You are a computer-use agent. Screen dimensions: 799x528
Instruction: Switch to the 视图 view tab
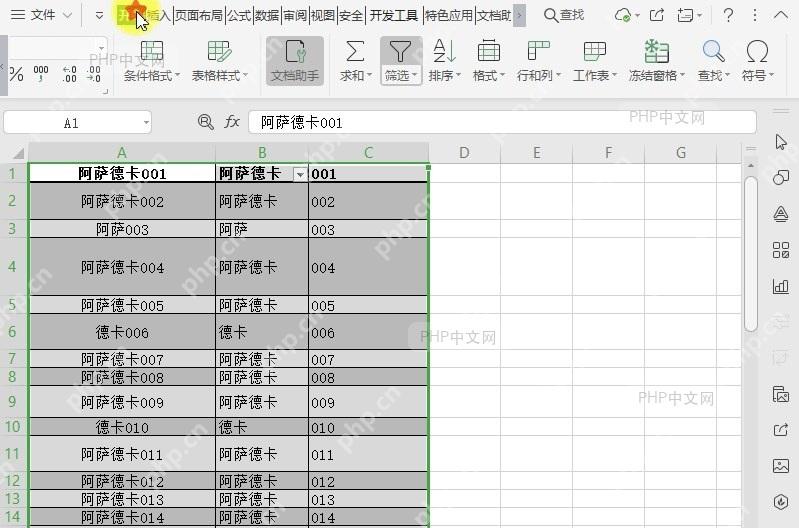click(x=323, y=16)
